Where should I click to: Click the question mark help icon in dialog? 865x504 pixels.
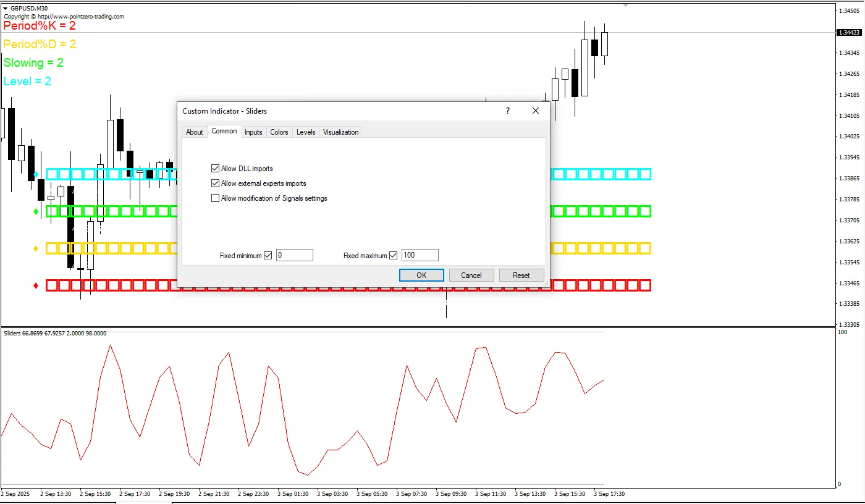click(x=508, y=111)
